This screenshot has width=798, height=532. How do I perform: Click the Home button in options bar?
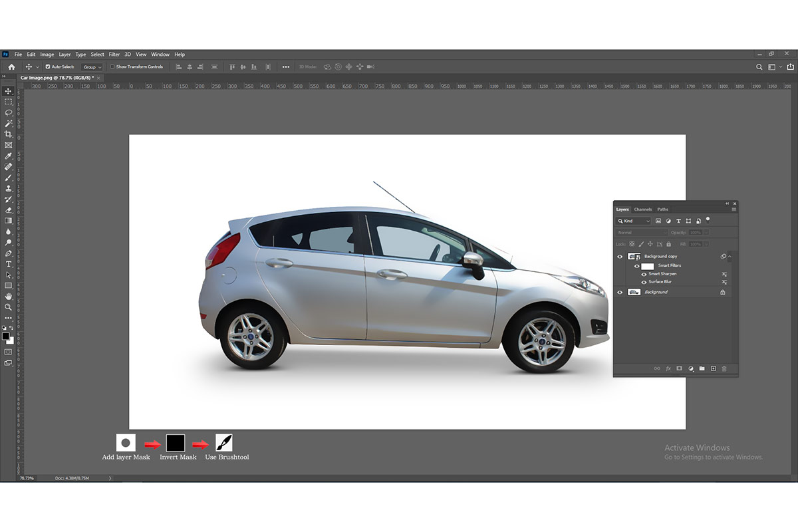[x=11, y=67]
